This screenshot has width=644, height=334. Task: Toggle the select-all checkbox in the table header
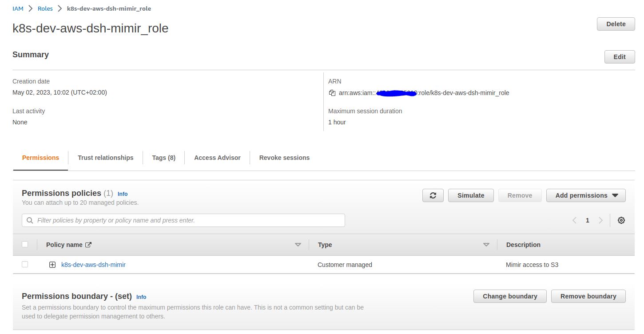(x=24, y=244)
